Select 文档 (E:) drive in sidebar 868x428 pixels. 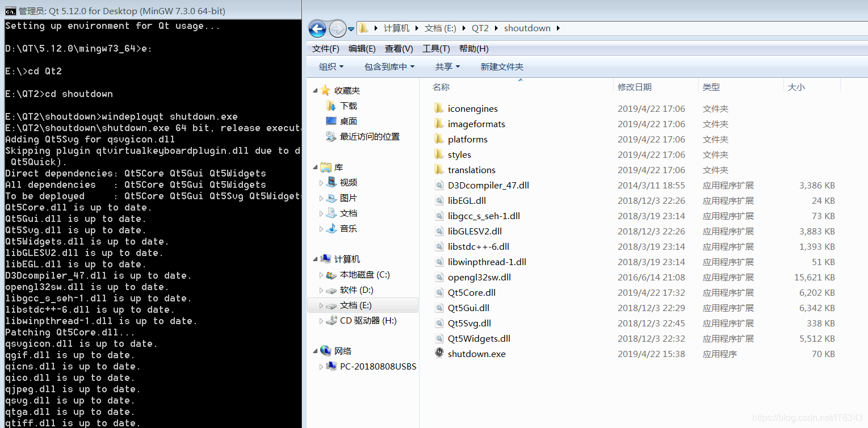click(362, 305)
